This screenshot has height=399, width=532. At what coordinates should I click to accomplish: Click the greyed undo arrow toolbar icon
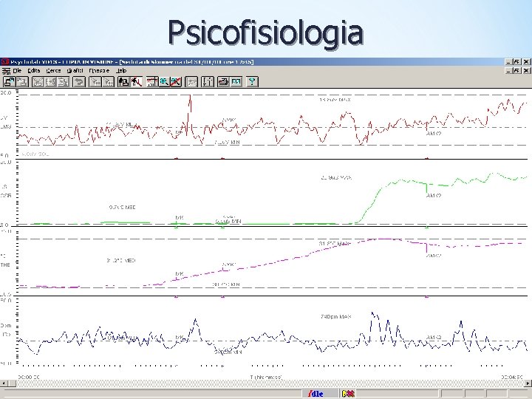[79, 82]
